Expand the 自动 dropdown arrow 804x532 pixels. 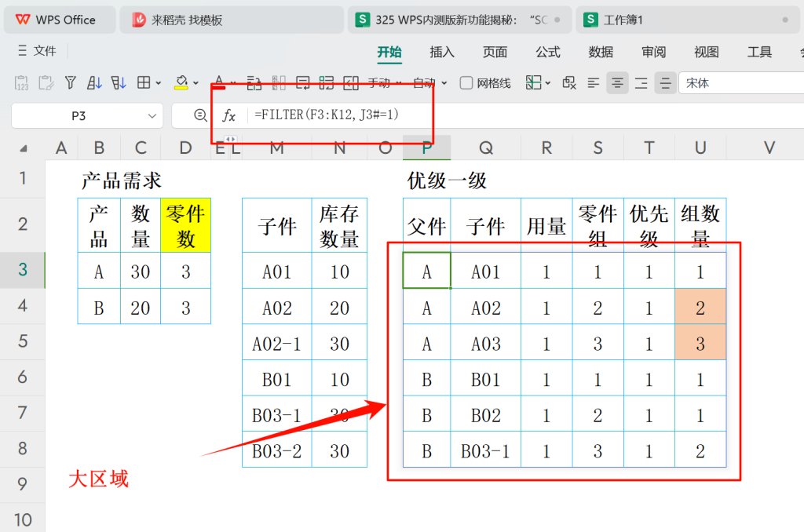[444, 83]
